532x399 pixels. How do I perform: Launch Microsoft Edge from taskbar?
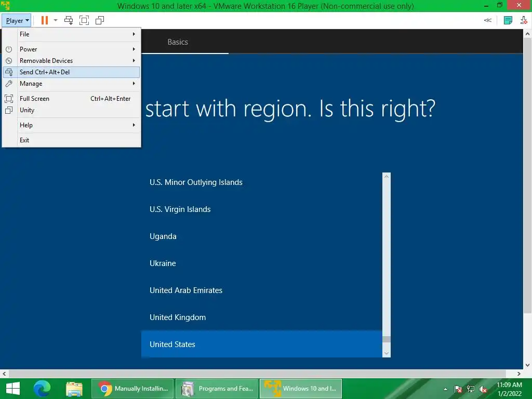42,389
